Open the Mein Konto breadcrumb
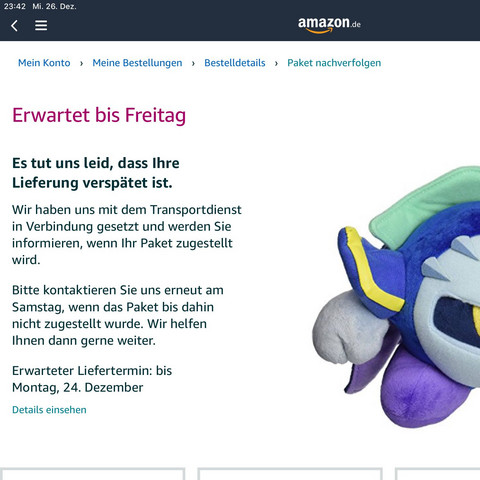 click(x=44, y=63)
